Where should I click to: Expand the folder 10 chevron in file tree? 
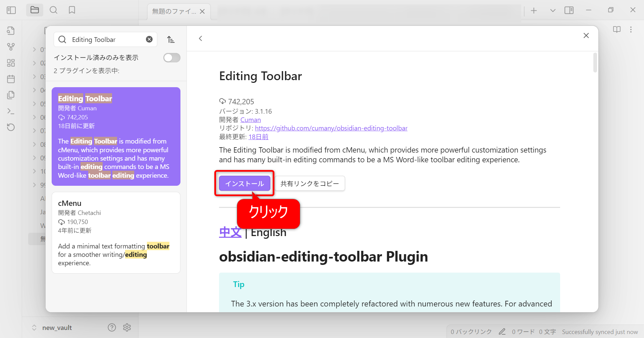pos(34,171)
